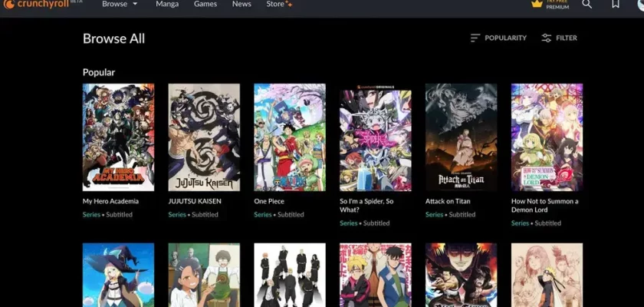This screenshot has height=307, width=644.
Task: Click the One Piece title text
Action: click(269, 201)
